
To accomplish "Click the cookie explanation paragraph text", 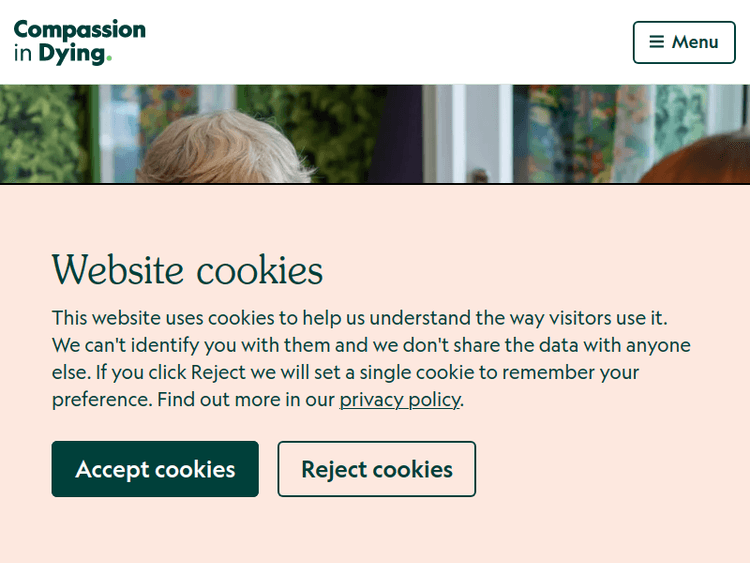I will coord(370,359).
